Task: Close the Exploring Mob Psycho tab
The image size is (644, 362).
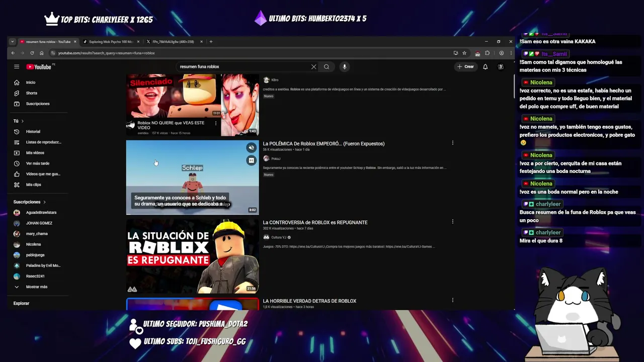Action: pyautogui.click(x=138, y=42)
